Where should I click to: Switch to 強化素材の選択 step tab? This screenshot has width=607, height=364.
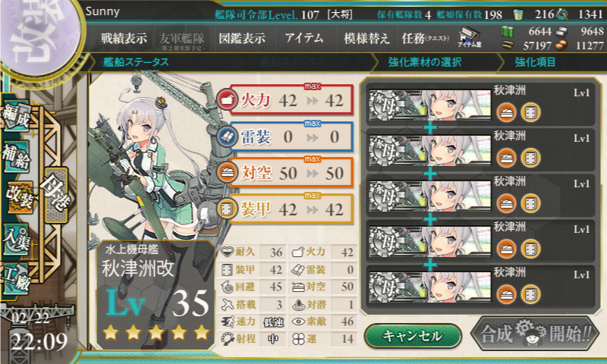click(425, 62)
